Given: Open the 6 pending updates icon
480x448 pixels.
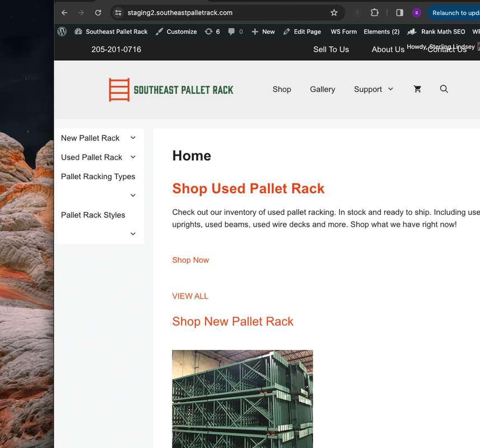Looking at the screenshot, I should pos(212,31).
